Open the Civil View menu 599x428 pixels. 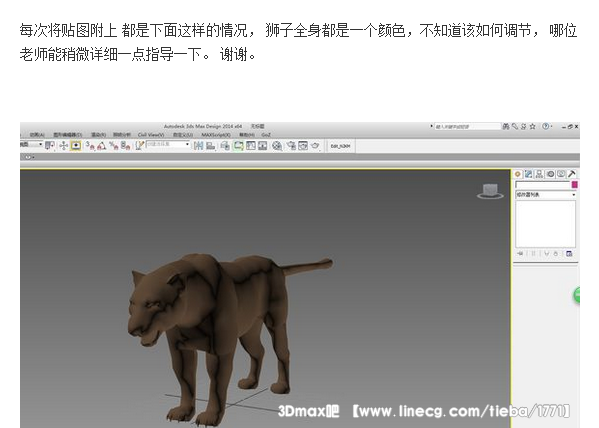(151, 135)
